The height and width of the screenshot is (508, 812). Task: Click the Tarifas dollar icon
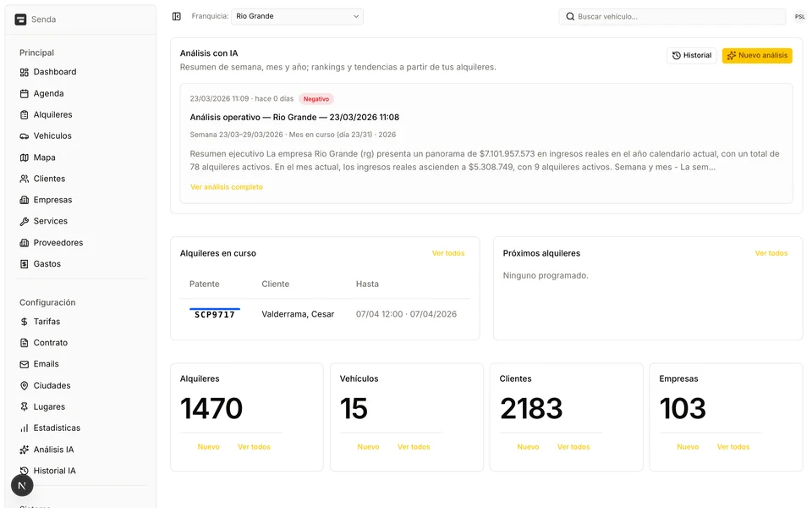click(25, 322)
